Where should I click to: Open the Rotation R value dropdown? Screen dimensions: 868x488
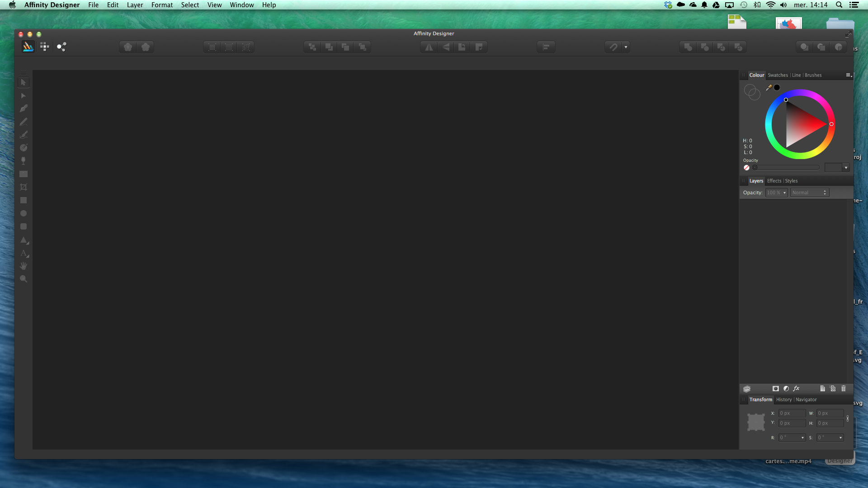802,437
